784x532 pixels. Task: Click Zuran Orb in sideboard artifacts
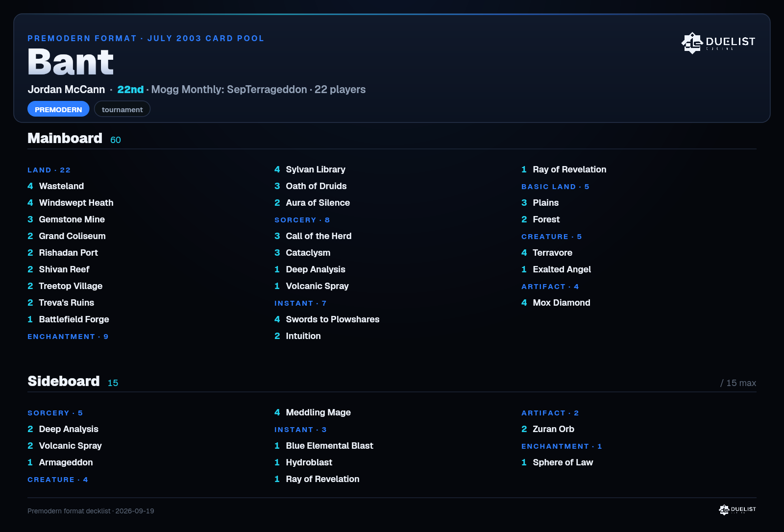548,429
